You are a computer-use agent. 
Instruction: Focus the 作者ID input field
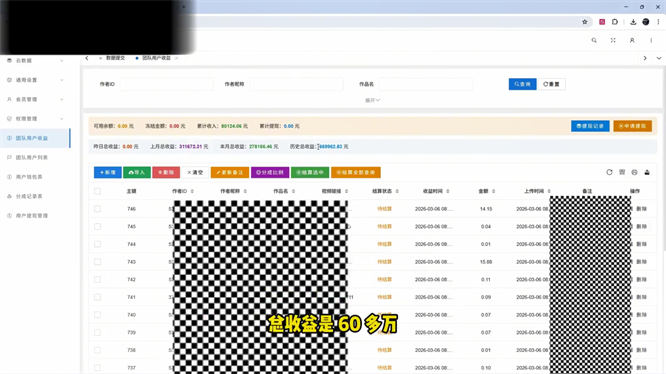pyautogui.click(x=167, y=84)
